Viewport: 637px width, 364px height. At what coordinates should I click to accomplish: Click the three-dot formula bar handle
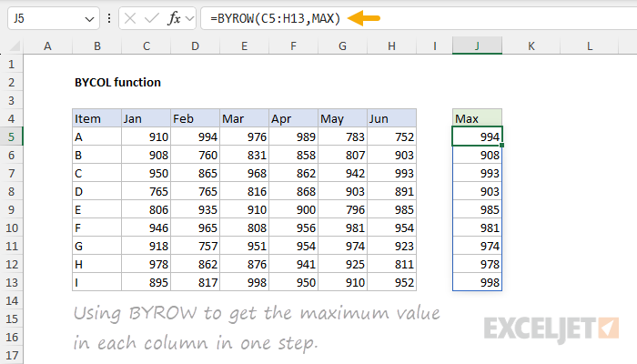click(109, 18)
